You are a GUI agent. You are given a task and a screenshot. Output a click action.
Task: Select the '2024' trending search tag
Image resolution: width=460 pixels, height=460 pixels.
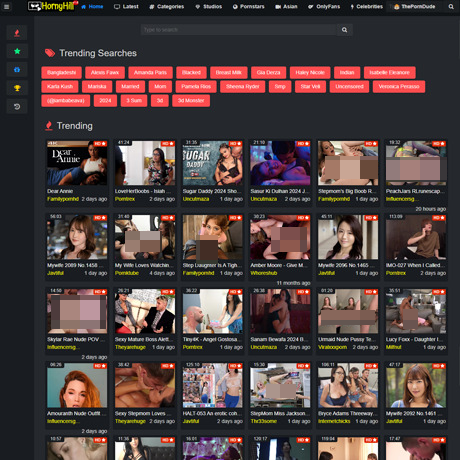105,101
